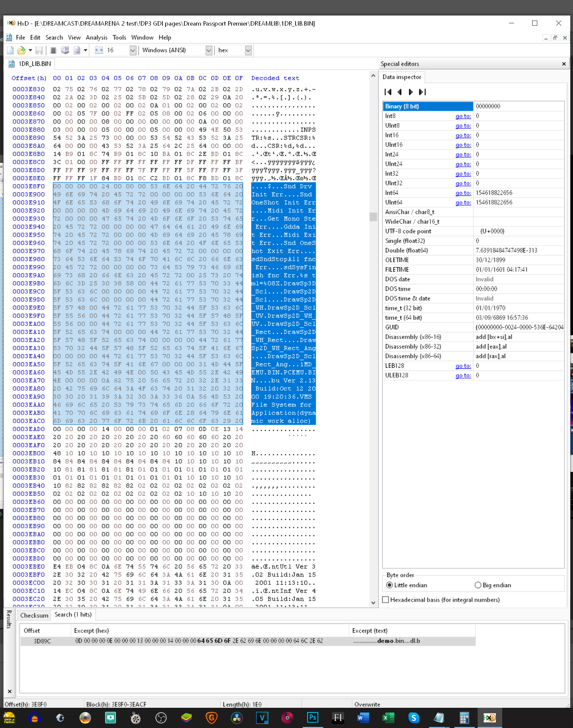Click the HxD document icon beside File menu
Image resolution: width=573 pixels, height=728 pixels.
click(9, 37)
